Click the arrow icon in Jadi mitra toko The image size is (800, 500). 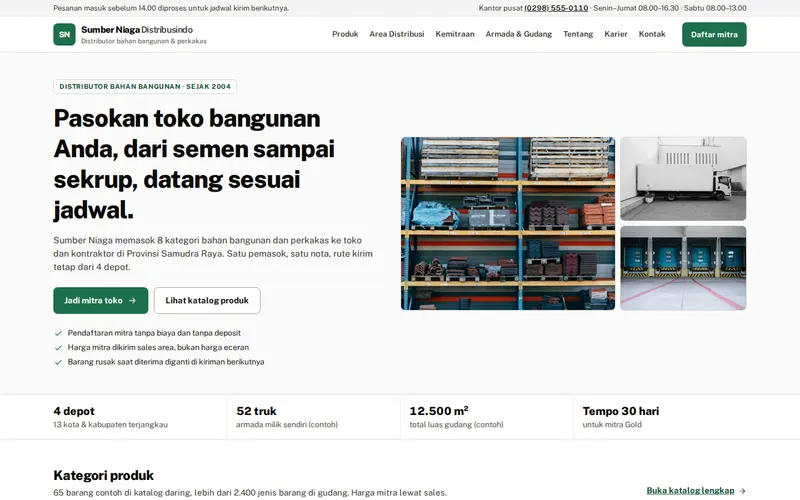(x=133, y=301)
